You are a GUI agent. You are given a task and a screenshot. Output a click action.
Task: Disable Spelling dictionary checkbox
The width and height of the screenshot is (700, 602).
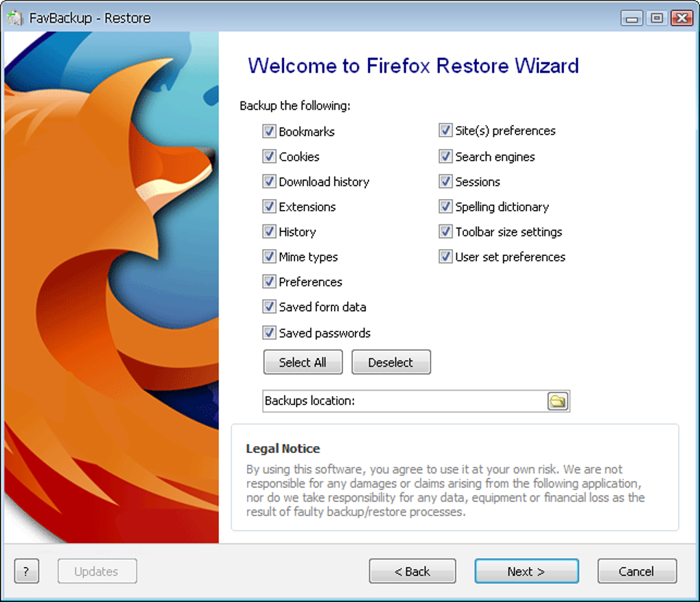pos(445,207)
